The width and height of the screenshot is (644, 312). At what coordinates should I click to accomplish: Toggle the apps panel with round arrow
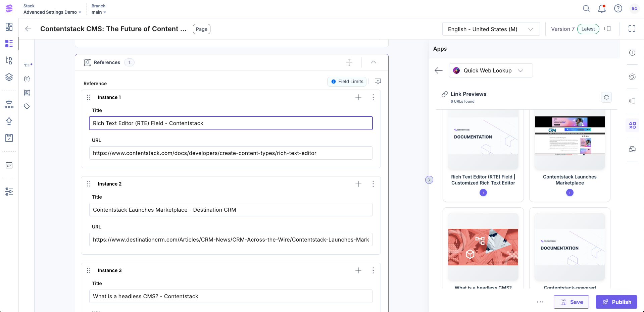[429, 180]
